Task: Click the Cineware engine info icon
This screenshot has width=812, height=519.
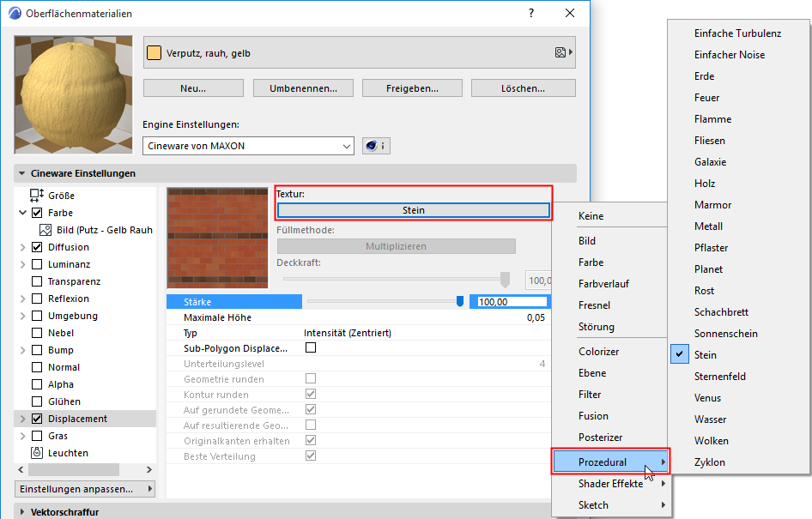Action: (376, 146)
